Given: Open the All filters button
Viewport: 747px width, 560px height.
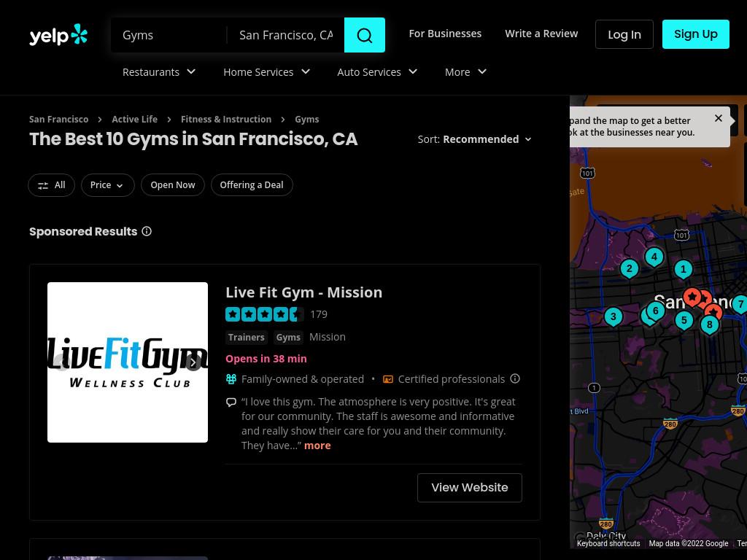Looking at the screenshot, I should pos(52,185).
